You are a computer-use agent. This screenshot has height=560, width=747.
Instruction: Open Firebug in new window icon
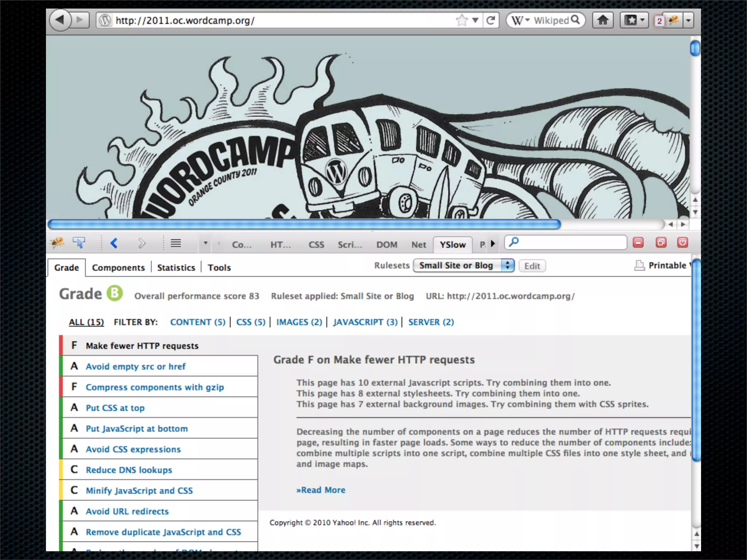661,242
